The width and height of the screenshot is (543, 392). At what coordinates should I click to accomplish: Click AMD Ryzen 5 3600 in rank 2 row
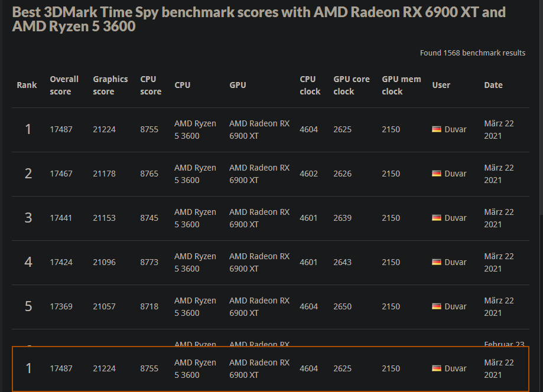click(195, 174)
